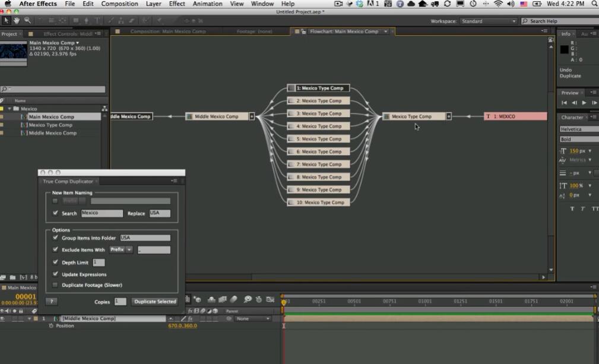The width and height of the screenshot is (599, 364).
Task: Open the Bold font style dropdown
Action: [x=579, y=139]
